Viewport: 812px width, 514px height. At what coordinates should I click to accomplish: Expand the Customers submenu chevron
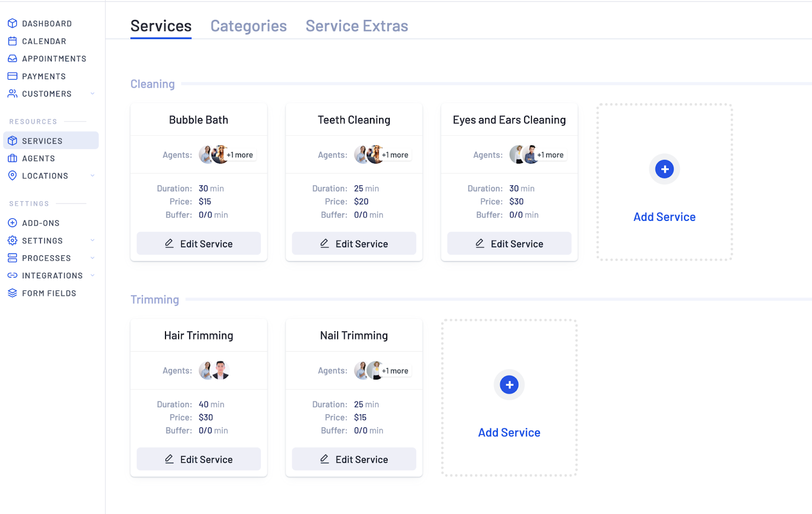point(92,93)
